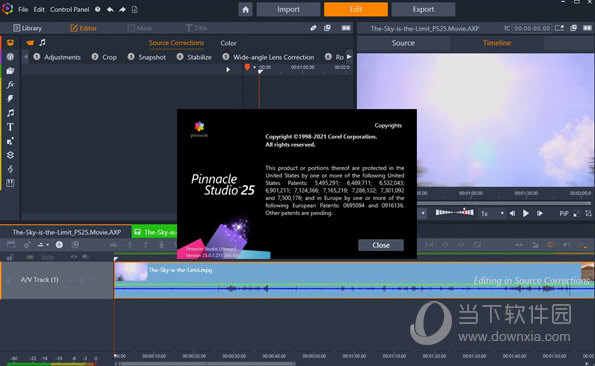Screen dimensions: 595x366
Task: Open the File menu
Action: point(23,9)
